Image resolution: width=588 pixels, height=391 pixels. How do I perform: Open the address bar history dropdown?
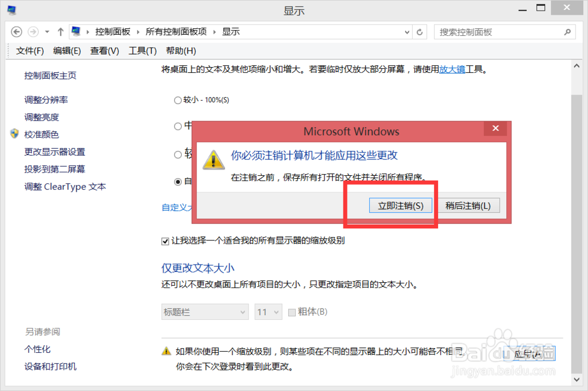coord(407,32)
